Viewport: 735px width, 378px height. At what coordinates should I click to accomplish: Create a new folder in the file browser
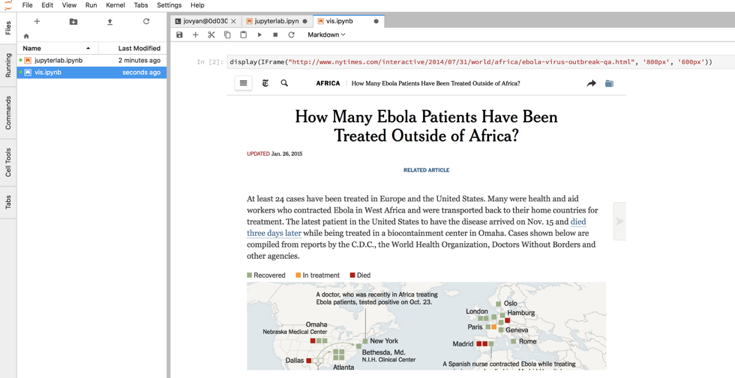pos(73,22)
